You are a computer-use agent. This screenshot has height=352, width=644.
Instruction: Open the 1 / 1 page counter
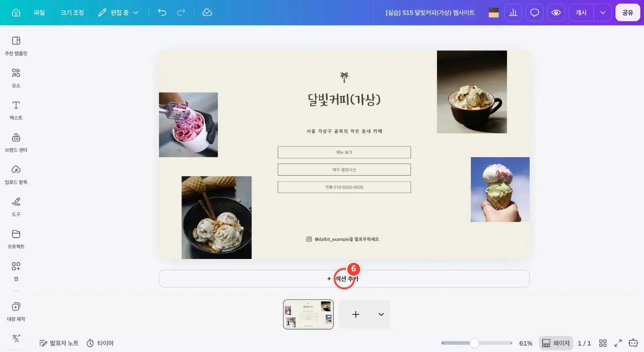click(x=584, y=343)
